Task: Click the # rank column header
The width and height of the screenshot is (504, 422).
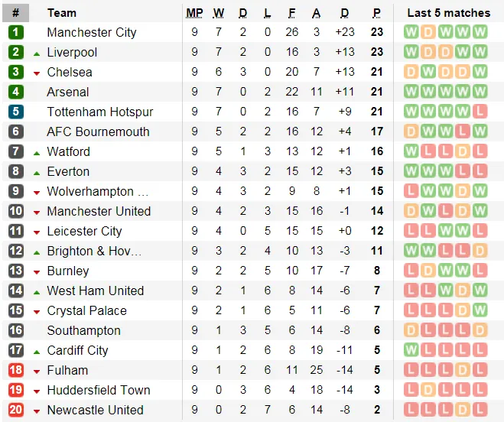Action: click(16, 13)
